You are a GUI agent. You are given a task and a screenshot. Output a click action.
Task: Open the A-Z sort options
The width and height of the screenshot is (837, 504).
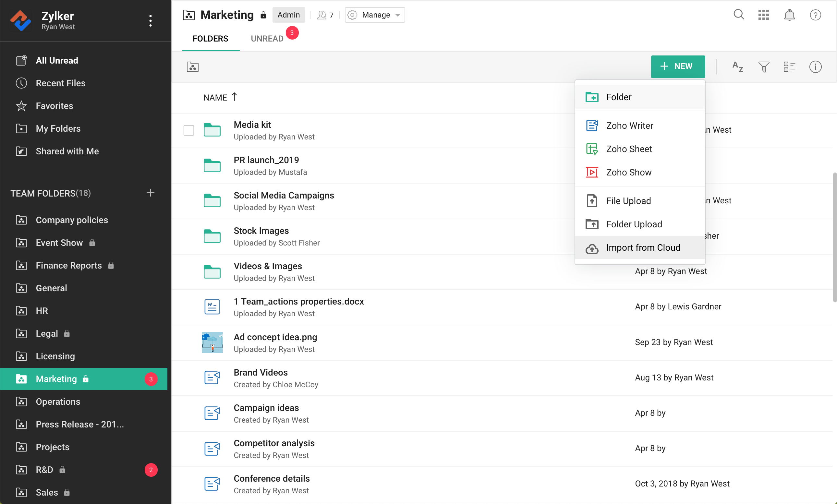[737, 66]
